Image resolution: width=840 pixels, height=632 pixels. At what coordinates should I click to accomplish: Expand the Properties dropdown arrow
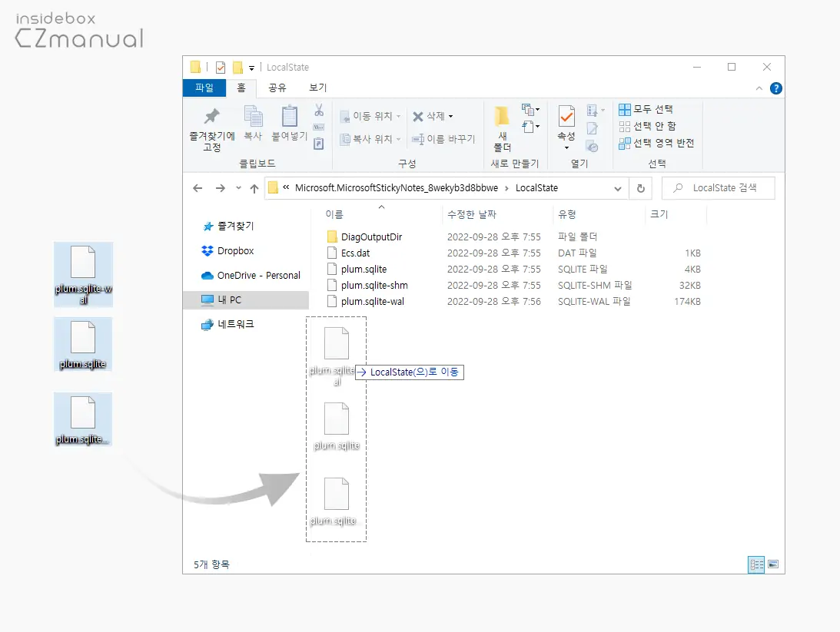(566, 147)
